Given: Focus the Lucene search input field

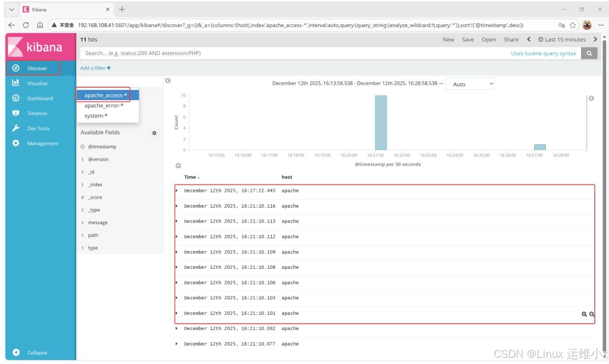Looking at the screenshot, I should click(294, 54).
